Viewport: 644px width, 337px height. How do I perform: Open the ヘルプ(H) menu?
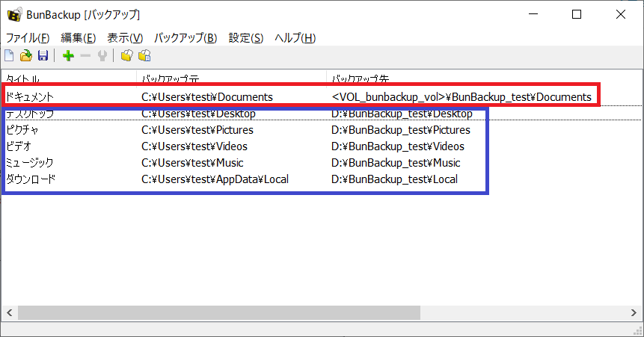click(x=295, y=38)
